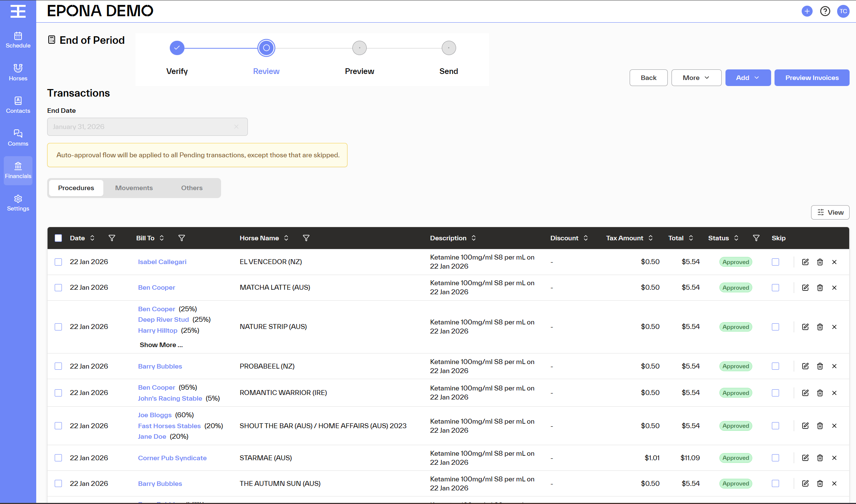Open the More dropdown menu

click(696, 78)
